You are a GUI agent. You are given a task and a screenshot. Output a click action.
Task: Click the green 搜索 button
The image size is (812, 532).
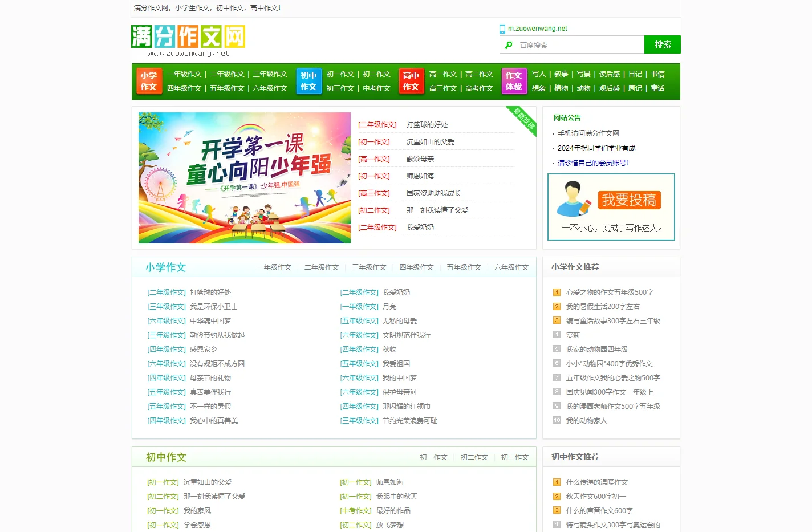coord(663,44)
